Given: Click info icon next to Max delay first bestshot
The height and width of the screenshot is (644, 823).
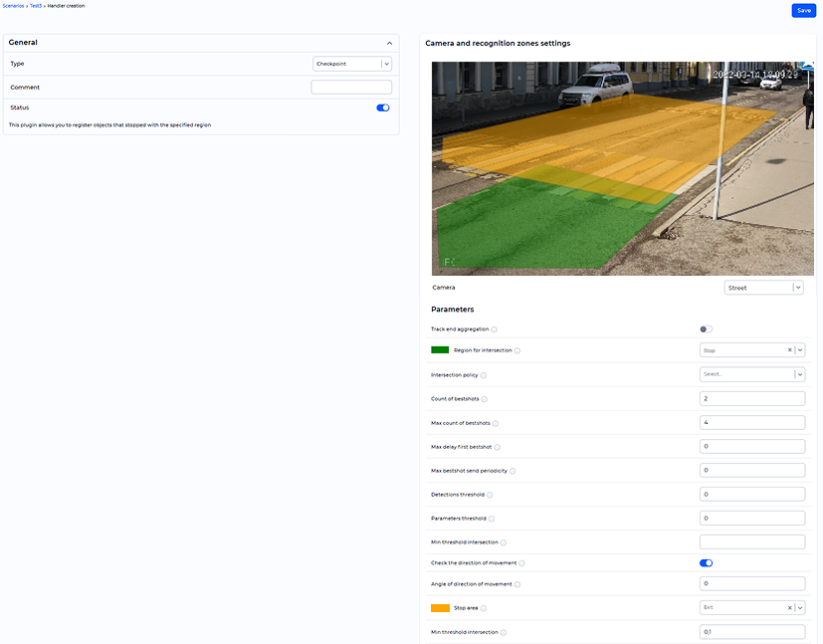Looking at the screenshot, I should coord(497,447).
